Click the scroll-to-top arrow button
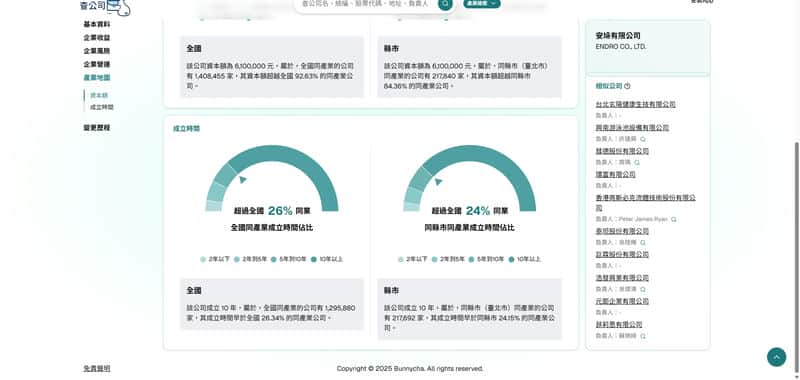The height and width of the screenshot is (380, 800). point(776,357)
